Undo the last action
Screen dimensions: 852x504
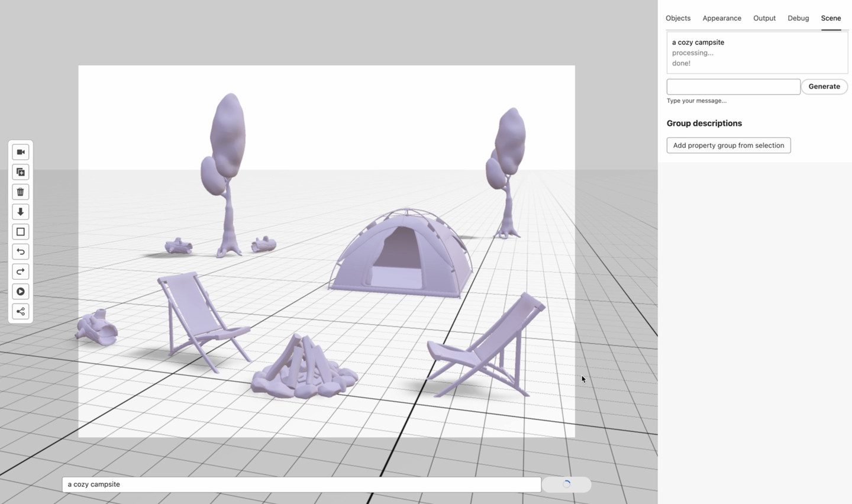point(21,252)
